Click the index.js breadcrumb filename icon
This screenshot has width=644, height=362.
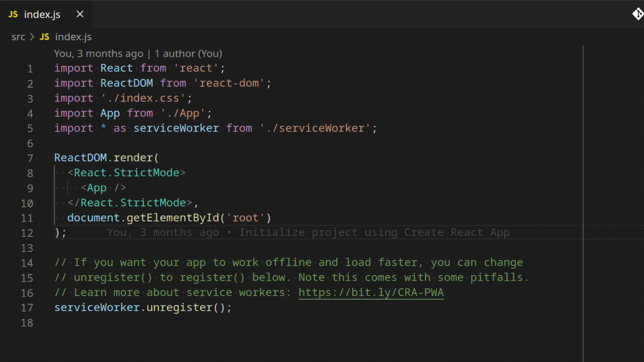click(44, 37)
